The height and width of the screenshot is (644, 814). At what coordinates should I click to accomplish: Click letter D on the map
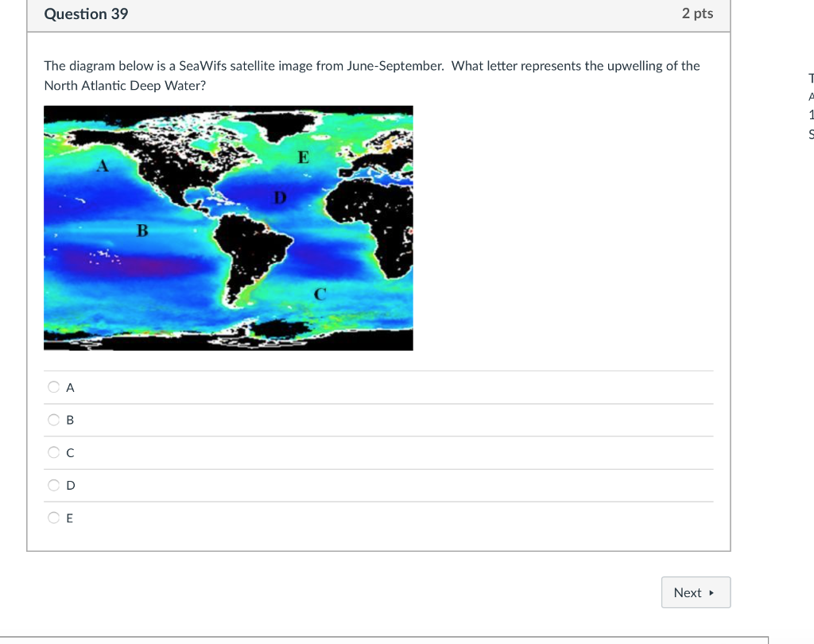coord(280,197)
